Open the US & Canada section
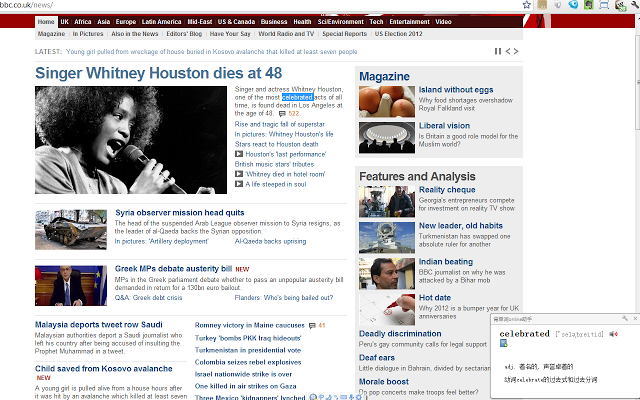Screen dimensions: 640x400 (x=236, y=22)
